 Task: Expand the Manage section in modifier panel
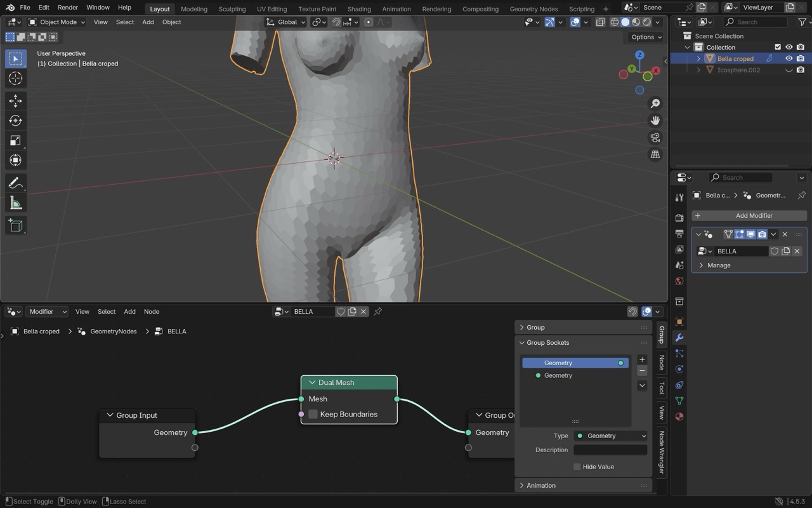click(718, 265)
